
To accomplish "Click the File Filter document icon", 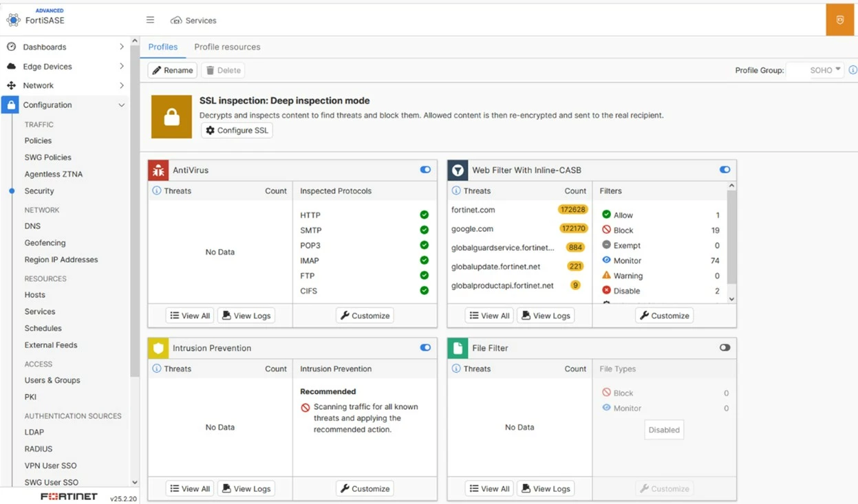I will pos(458,348).
